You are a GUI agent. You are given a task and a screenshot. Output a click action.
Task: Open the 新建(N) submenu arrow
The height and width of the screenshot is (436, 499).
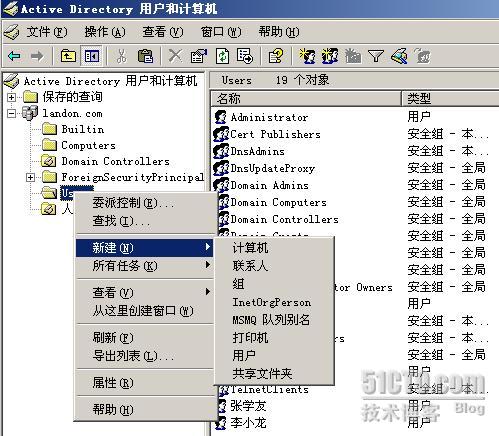pos(208,247)
